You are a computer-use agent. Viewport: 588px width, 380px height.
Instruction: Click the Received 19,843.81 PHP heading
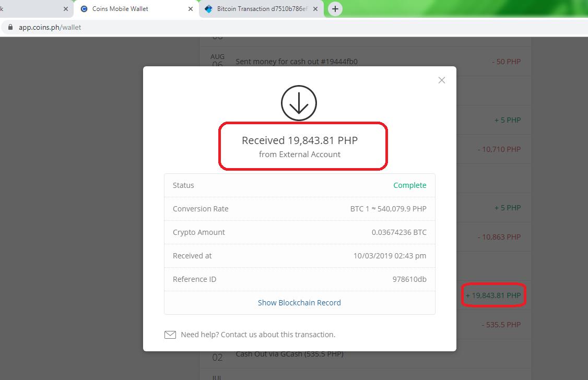300,140
